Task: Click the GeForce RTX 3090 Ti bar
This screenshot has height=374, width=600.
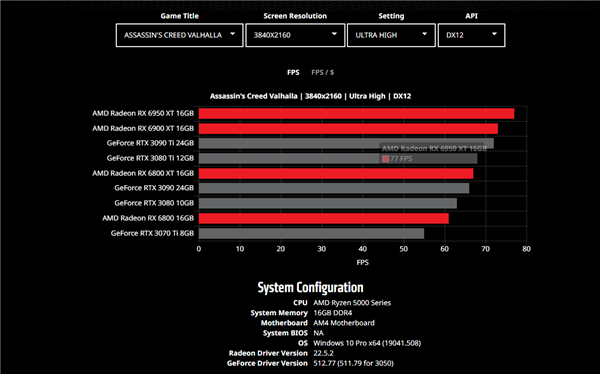Action: pos(346,144)
